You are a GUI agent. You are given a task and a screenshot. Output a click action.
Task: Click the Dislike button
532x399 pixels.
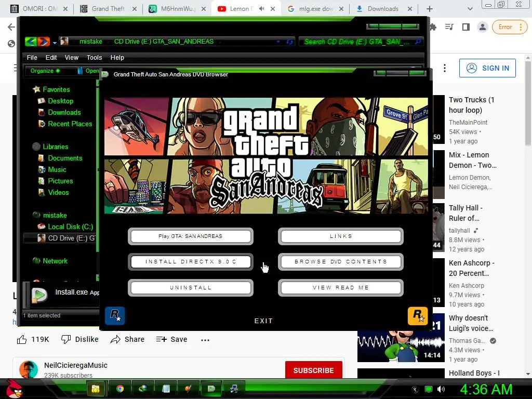point(79,339)
